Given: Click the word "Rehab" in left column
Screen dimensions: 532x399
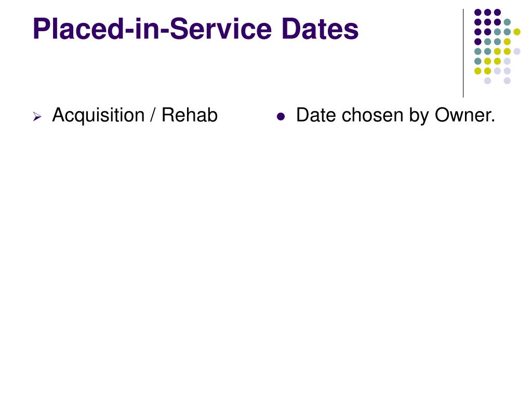Looking at the screenshot, I should coord(189,115).
